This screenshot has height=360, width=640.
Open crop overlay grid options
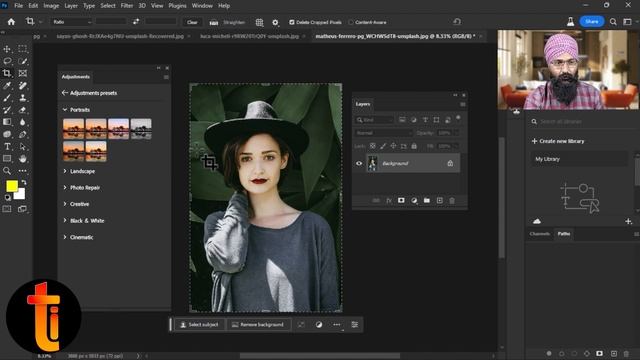click(259, 22)
